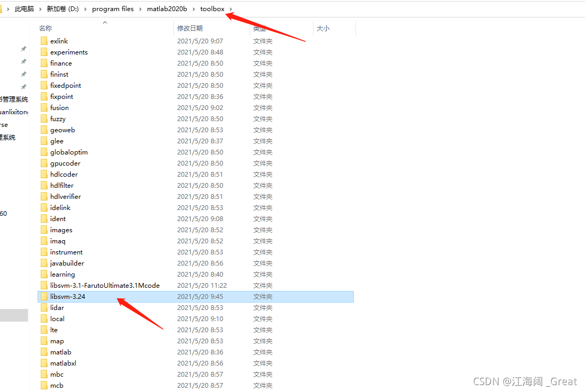Select the libsvm-3.24 folder icon
The height and width of the screenshot is (392, 585).
tap(44, 297)
